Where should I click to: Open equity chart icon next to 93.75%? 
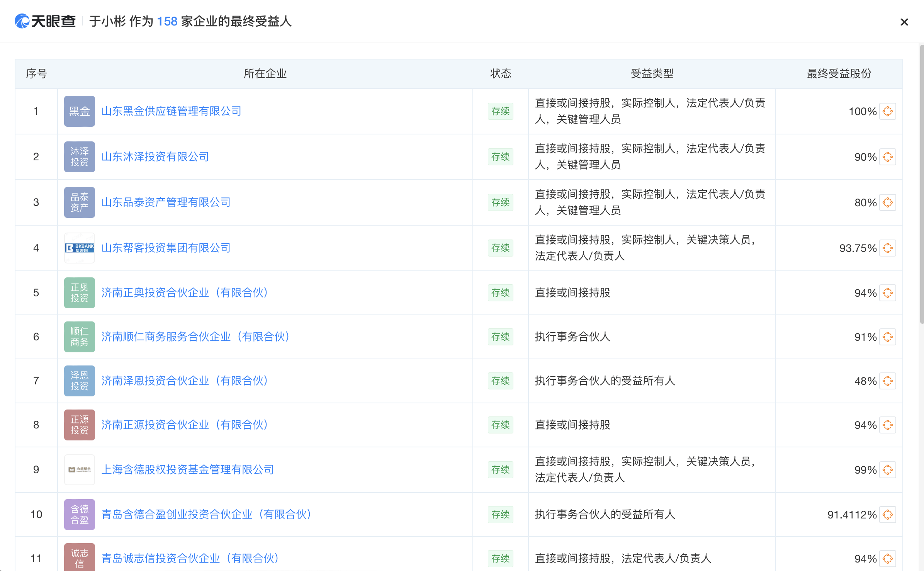tap(887, 248)
